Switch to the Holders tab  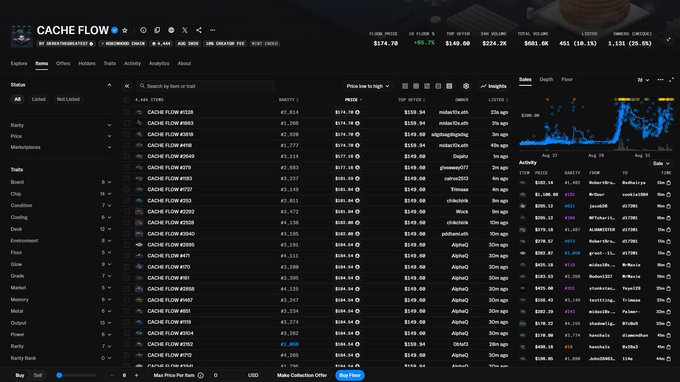(87, 64)
